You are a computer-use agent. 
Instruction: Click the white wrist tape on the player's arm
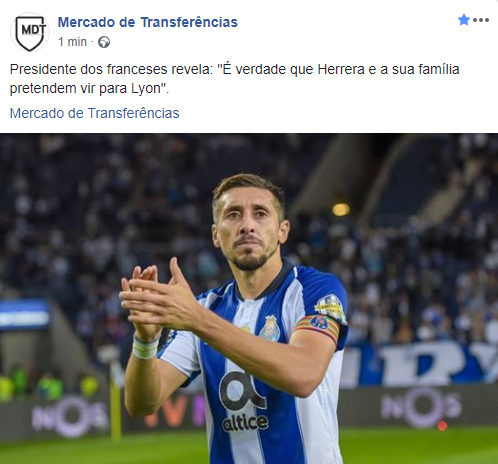coord(145,348)
